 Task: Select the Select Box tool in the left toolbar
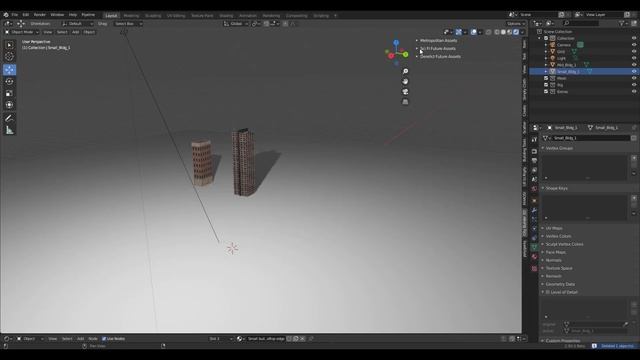click(9, 45)
